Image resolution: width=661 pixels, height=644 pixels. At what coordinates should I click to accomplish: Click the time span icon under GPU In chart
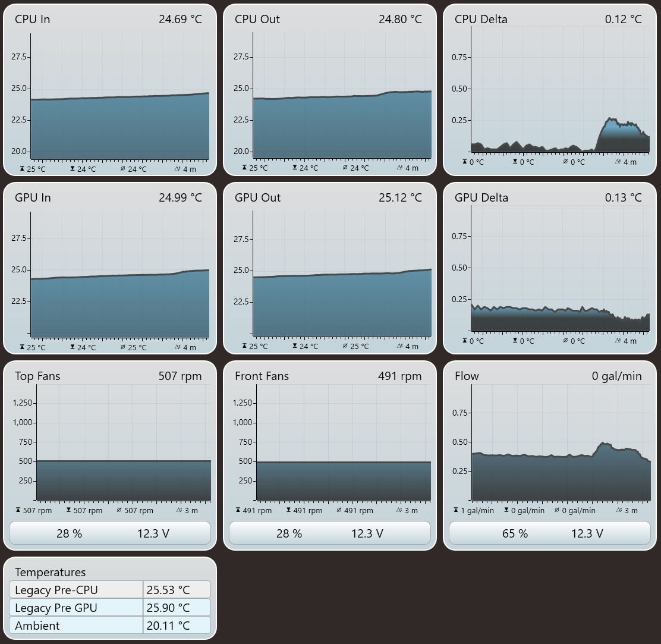(x=178, y=347)
